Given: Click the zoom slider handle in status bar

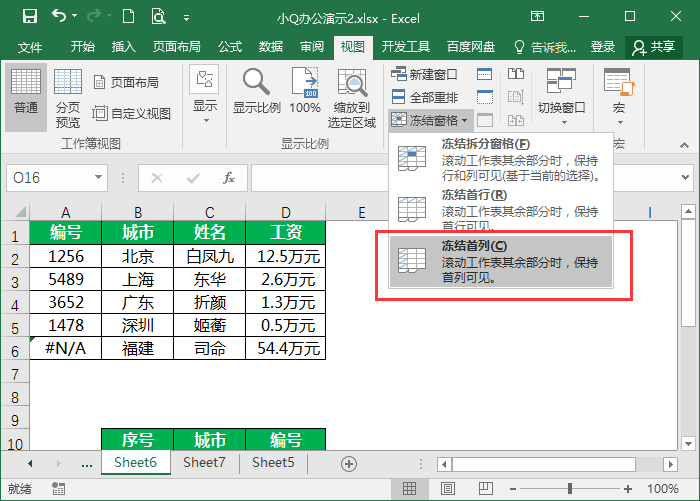Looking at the screenshot, I should tap(570, 488).
